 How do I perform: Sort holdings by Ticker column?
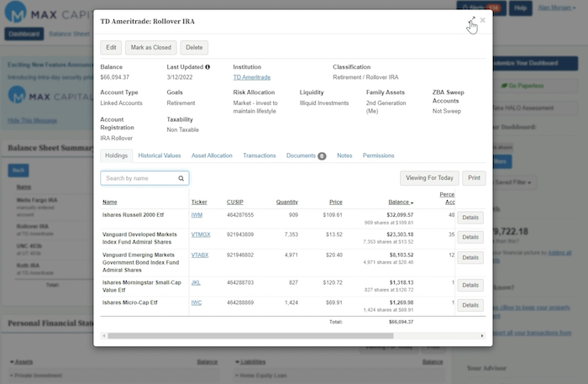pyautogui.click(x=199, y=203)
